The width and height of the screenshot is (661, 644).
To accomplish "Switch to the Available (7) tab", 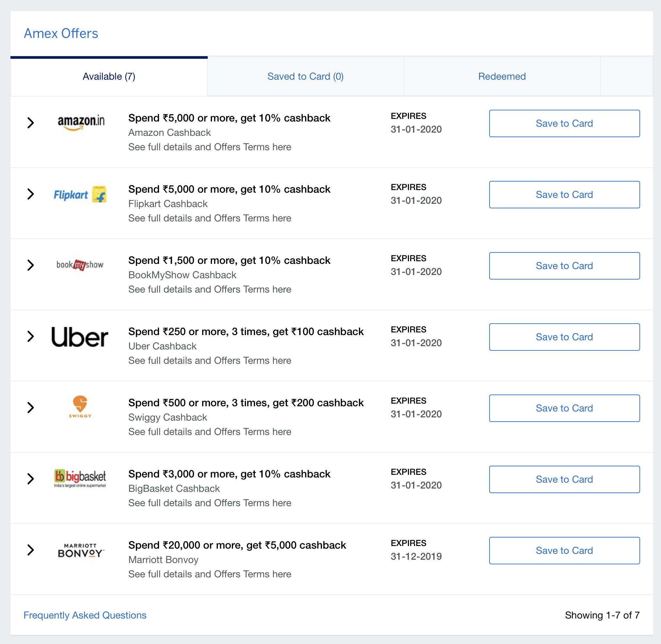I will pyautogui.click(x=109, y=76).
